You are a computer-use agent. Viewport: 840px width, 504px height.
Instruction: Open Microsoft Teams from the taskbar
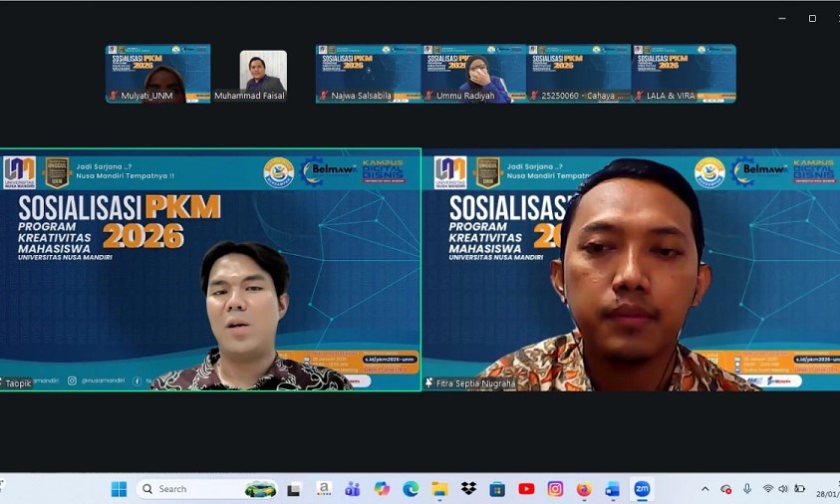click(x=352, y=489)
